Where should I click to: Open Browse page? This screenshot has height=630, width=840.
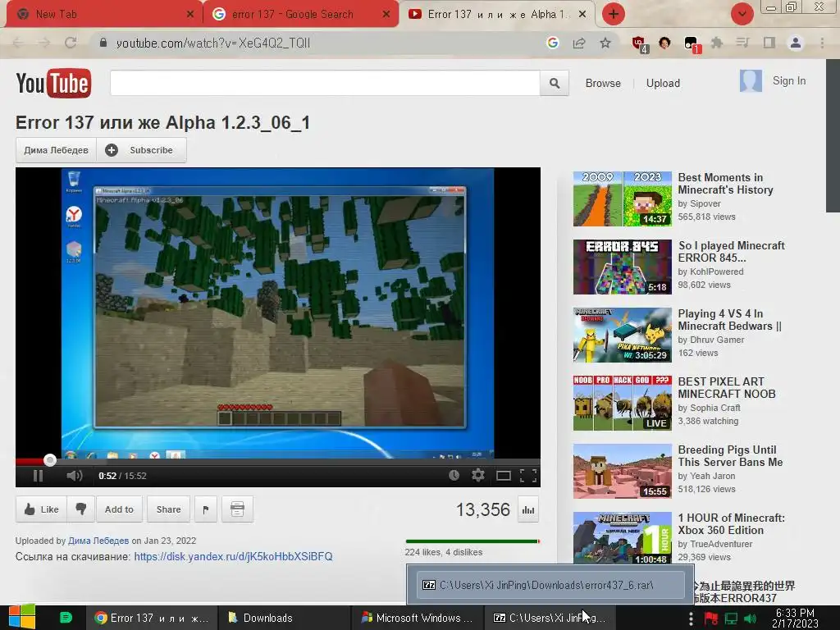(x=603, y=83)
